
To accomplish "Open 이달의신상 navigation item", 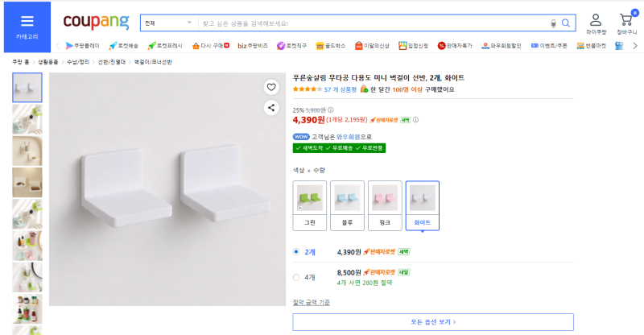I will (372, 46).
